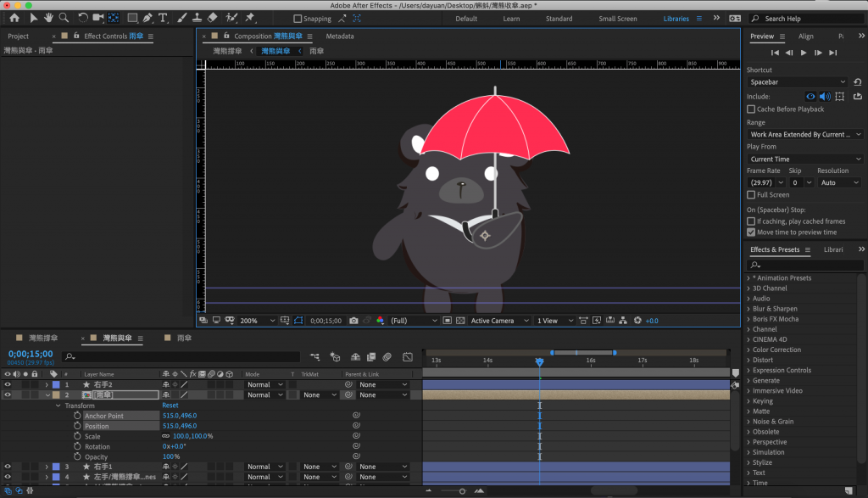
Task: Select the Rotation tool
Action: 82,18
